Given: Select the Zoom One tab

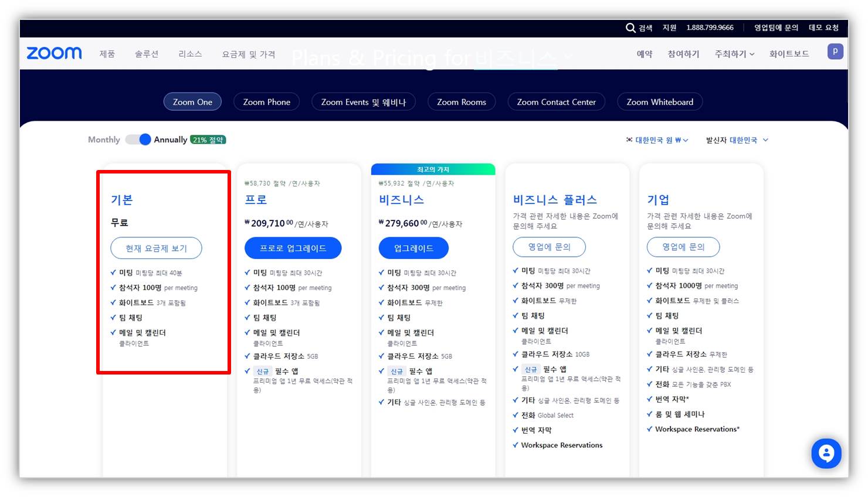Looking at the screenshot, I should click(x=192, y=102).
